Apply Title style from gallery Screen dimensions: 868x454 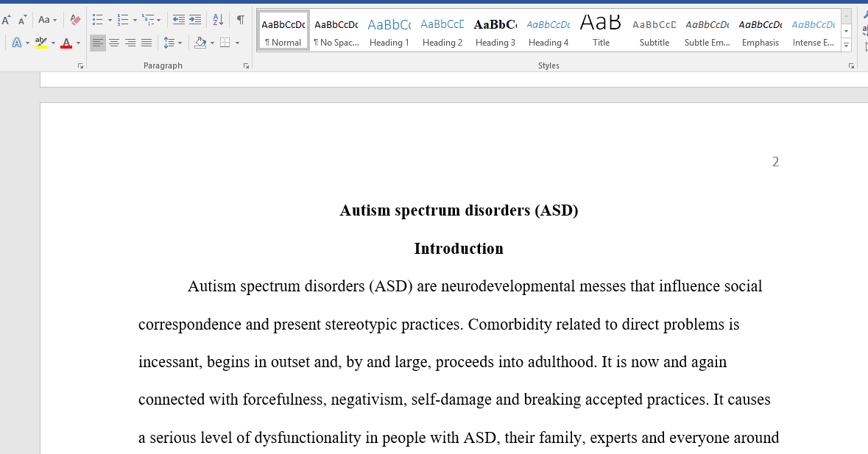point(601,31)
